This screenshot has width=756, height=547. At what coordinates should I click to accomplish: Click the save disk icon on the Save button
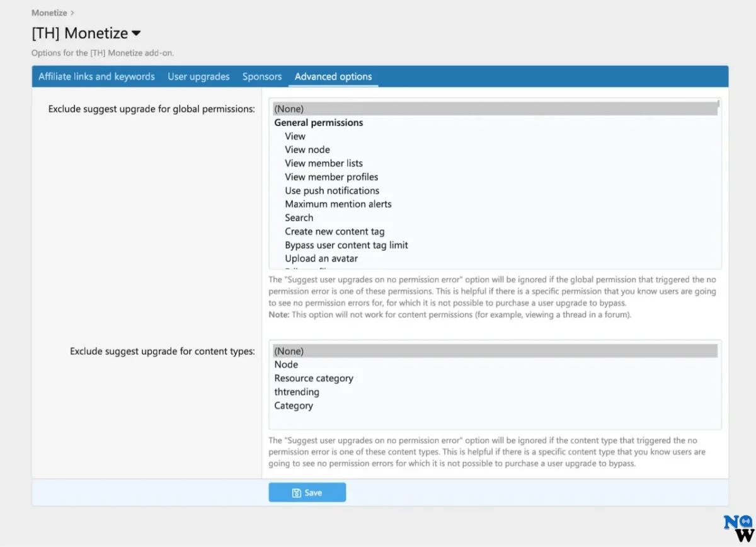tap(296, 492)
